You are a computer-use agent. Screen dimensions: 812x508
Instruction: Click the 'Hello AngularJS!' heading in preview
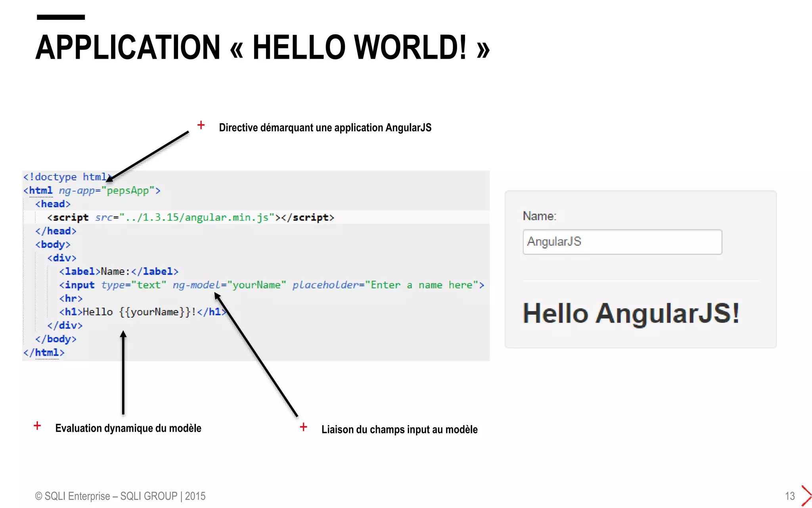(x=631, y=314)
